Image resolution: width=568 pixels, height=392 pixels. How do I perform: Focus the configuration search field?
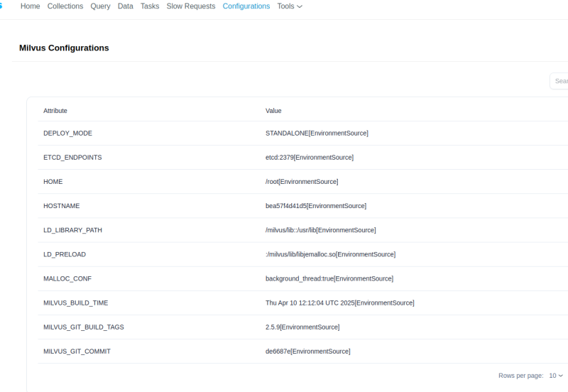(x=559, y=81)
